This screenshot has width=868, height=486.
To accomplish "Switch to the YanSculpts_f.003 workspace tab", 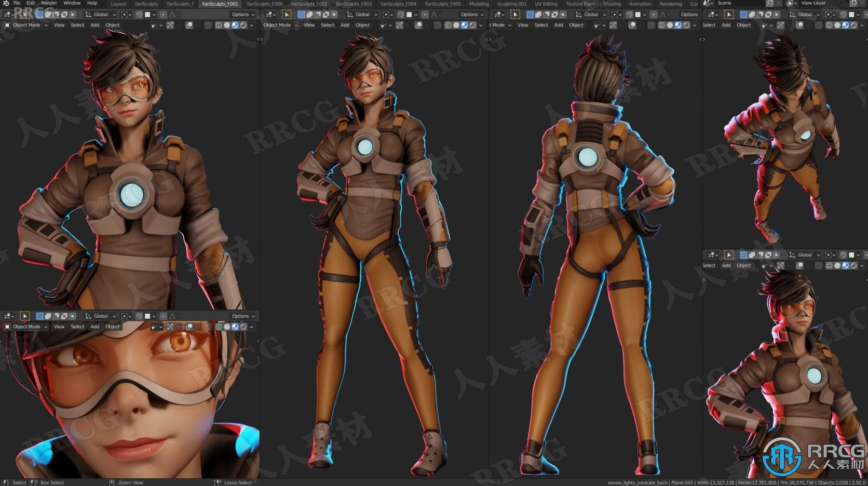I will 354,4.
